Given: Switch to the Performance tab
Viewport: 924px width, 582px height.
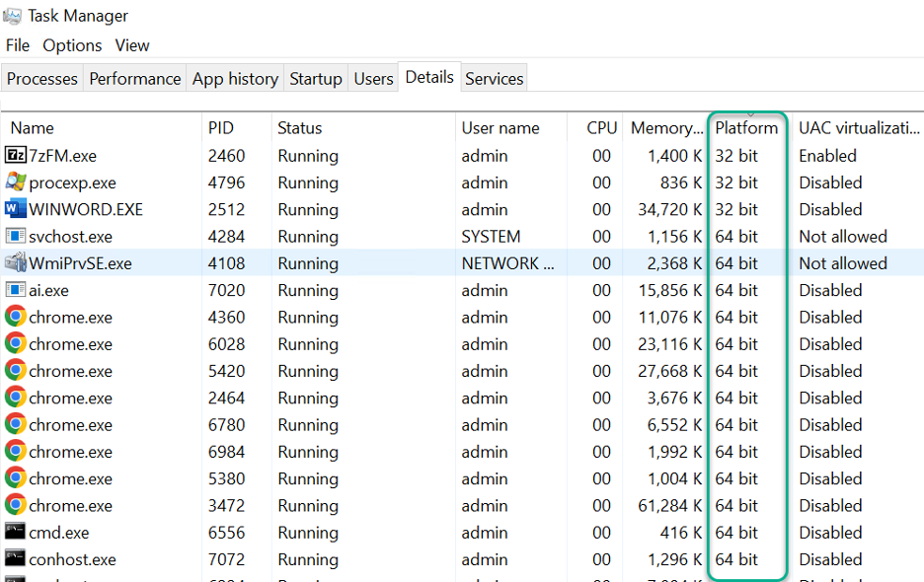Looking at the screenshot, I should coord(135,78).
